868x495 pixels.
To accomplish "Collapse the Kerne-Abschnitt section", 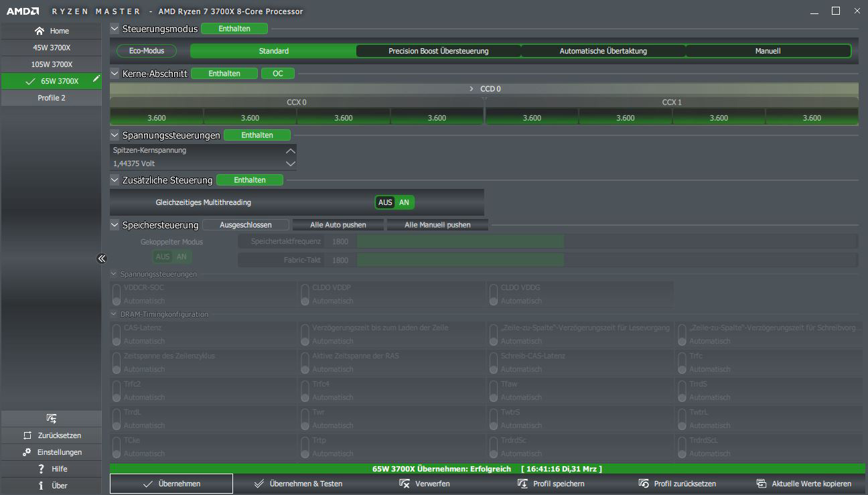I will pyautogui.click(x=115, y=74).
